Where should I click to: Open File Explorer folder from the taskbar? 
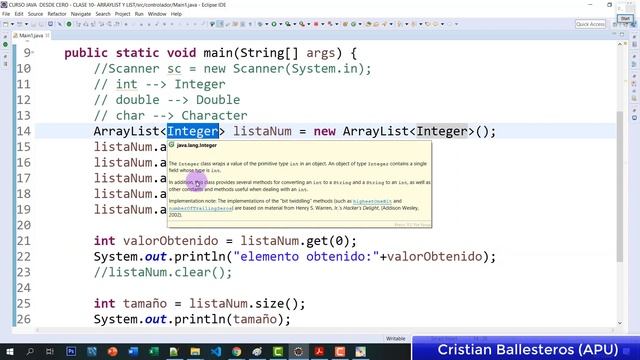[195, 351]
